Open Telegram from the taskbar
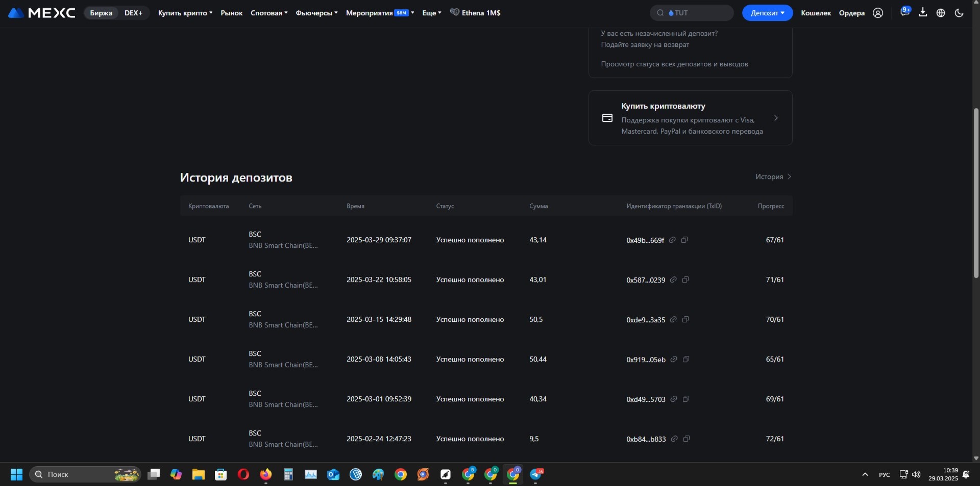The image size is (980, 486). tap(536, 474)
